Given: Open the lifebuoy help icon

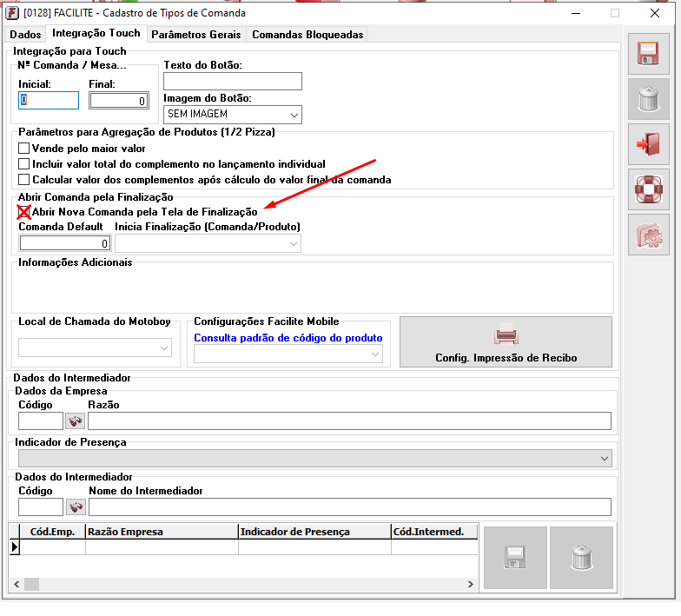Looking at the screenshot, I should [648, 189].
